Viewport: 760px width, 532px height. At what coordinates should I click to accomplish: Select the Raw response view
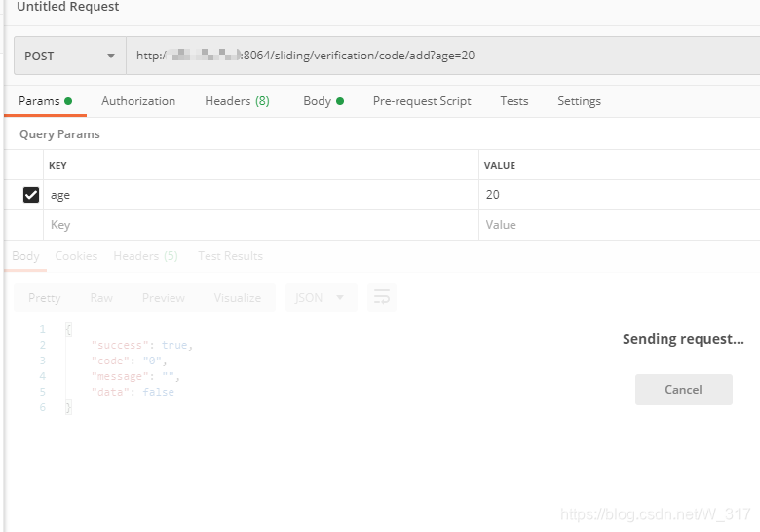[101, 297]
